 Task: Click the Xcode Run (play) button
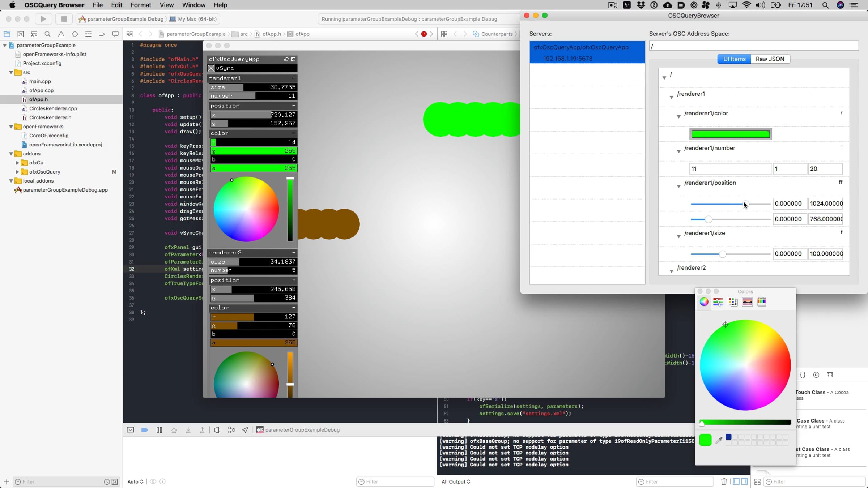click(x=43, y=19)
